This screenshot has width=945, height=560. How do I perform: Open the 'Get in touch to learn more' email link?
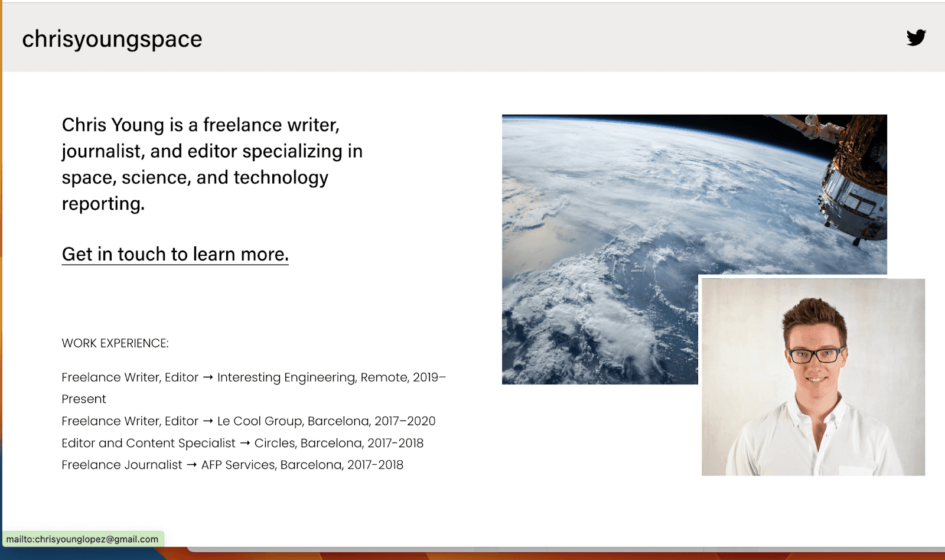174,254
